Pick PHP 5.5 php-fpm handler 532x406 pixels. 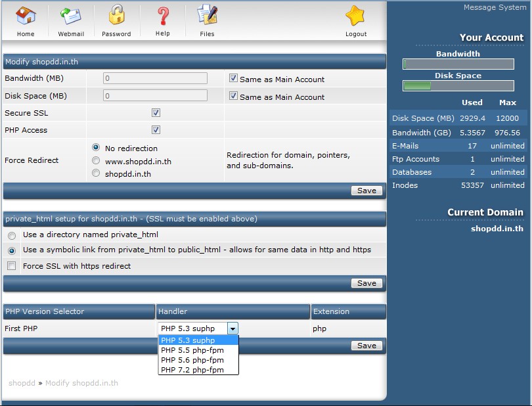[192, 350]
